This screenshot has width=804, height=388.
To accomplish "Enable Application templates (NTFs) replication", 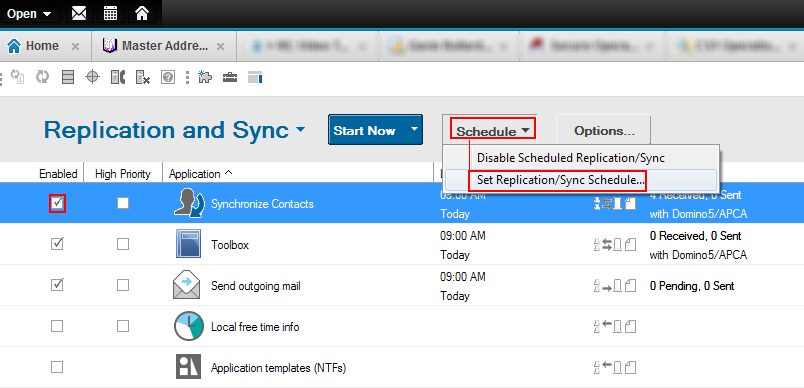I will [x=57, y=367].
